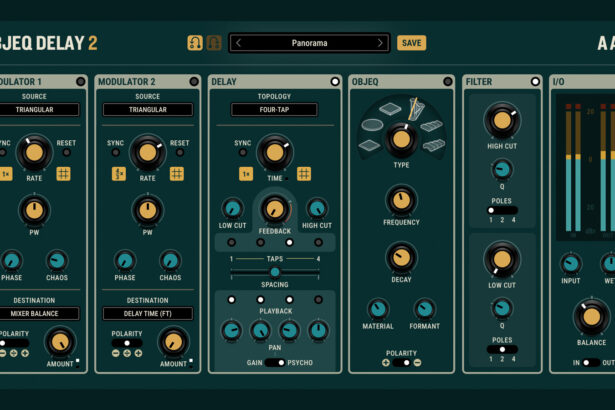The height and width of the screenshot is (410, 615).
Task: Select the lower-right marimba object type icon
Action: 434,145
